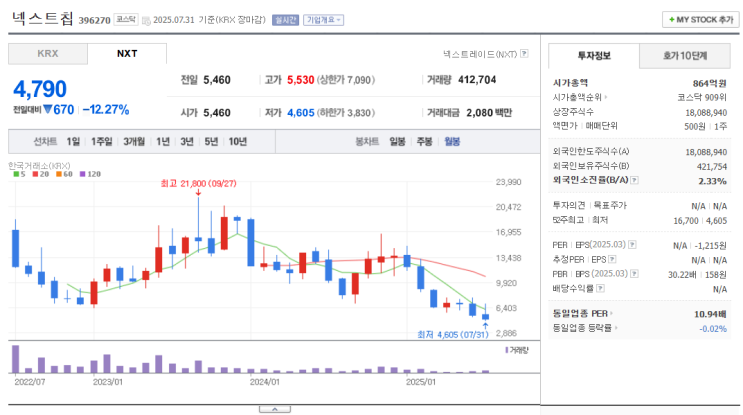Show the 10년 line chart
The width and height of the screenshot is (743, 415).
click(x=237, y=142)
